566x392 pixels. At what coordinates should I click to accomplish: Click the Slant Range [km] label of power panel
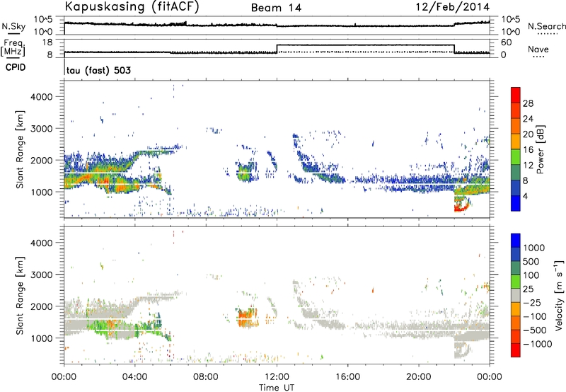[20, 149]
